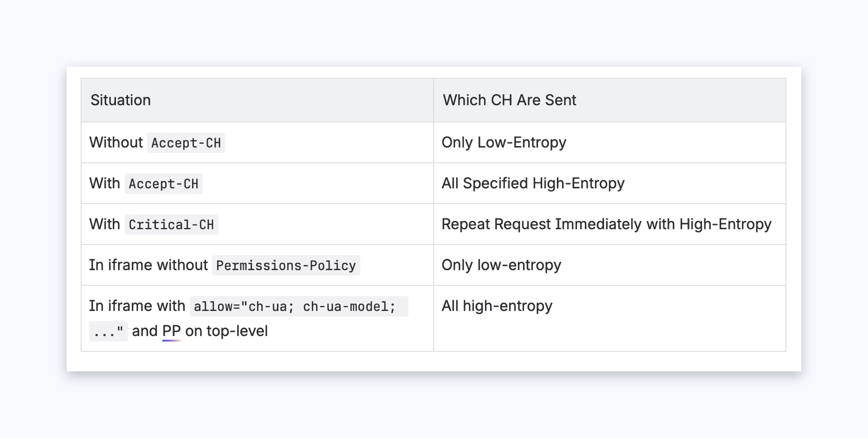This screenshot has height=438, width=868.
Task: Click the Accept-CH code in With row
Action: point(164,184)
